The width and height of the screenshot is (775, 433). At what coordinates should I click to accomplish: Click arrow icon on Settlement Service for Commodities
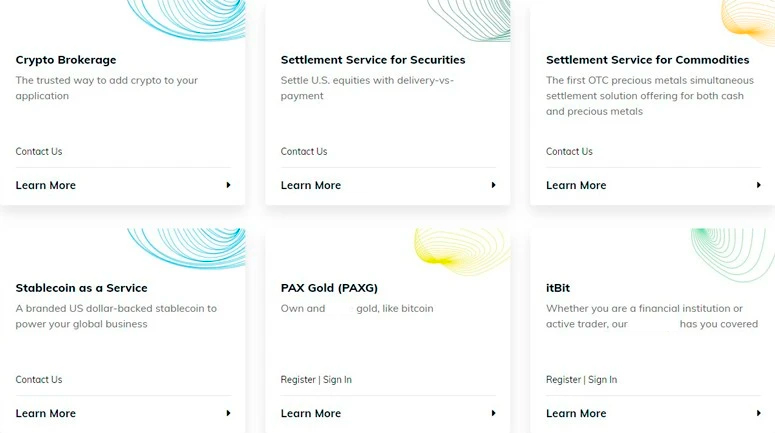click(x=758, y=185)
